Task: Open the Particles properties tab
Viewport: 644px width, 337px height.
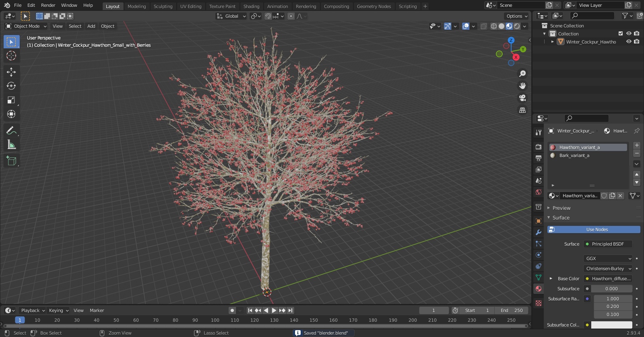Action: (539, 244)
